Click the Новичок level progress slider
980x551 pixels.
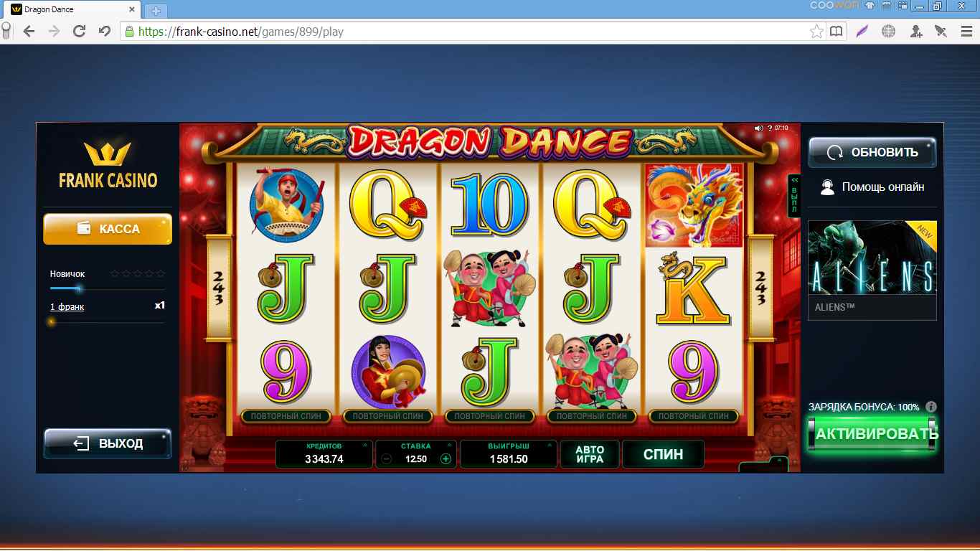[108, 288]
